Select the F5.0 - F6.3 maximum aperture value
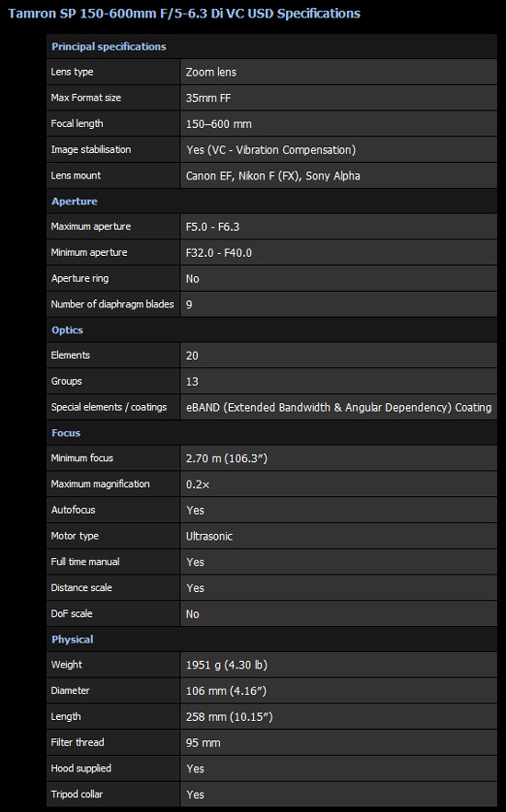This screenshot has height=812, width=506. 213,226
